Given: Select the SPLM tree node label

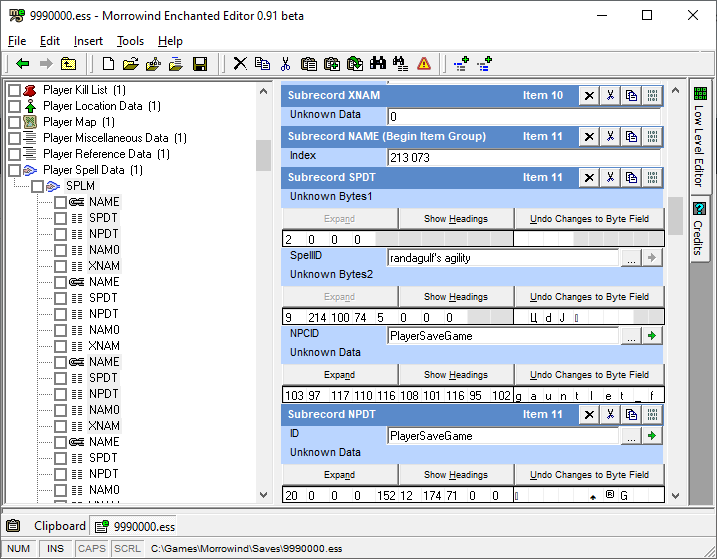Looking at the screenshot, I should point(80,186).
